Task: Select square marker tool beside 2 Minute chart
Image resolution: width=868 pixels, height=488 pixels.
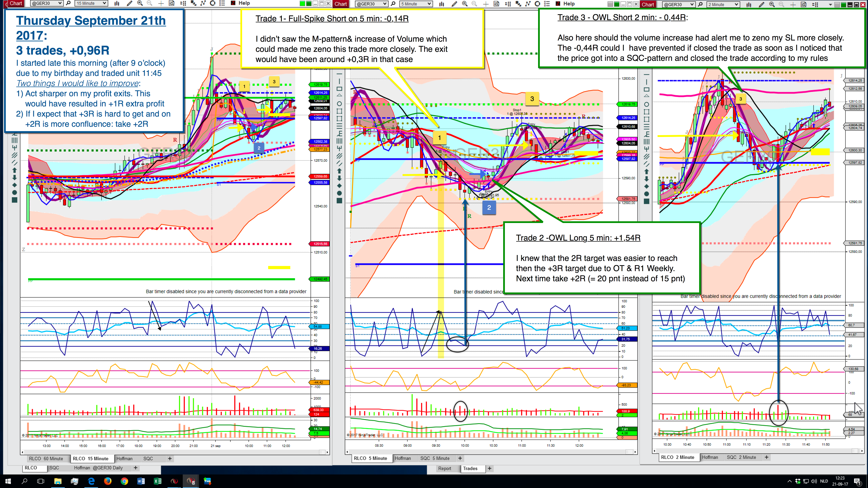Action: point(646,201)
